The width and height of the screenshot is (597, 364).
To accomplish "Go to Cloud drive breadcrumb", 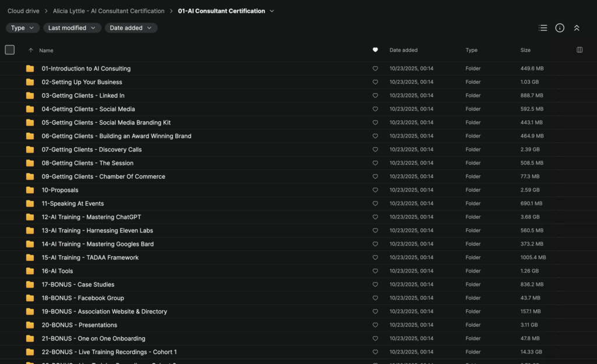I will 23,11.
